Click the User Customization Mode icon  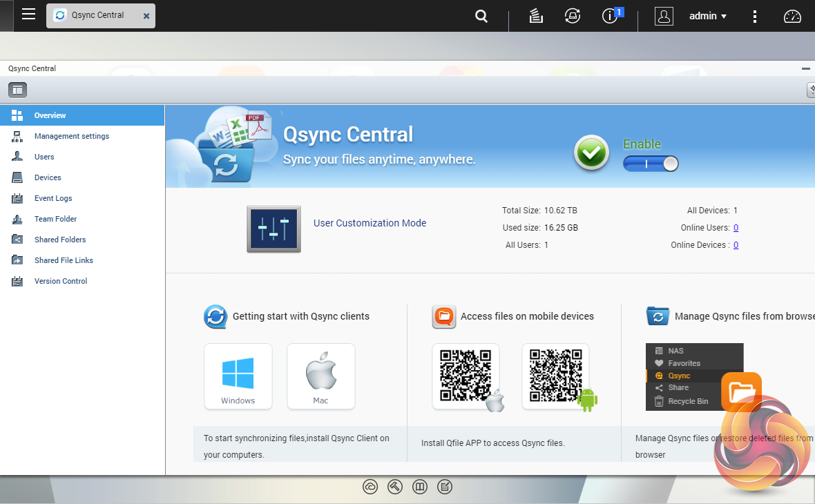click(x=274, y=229)
